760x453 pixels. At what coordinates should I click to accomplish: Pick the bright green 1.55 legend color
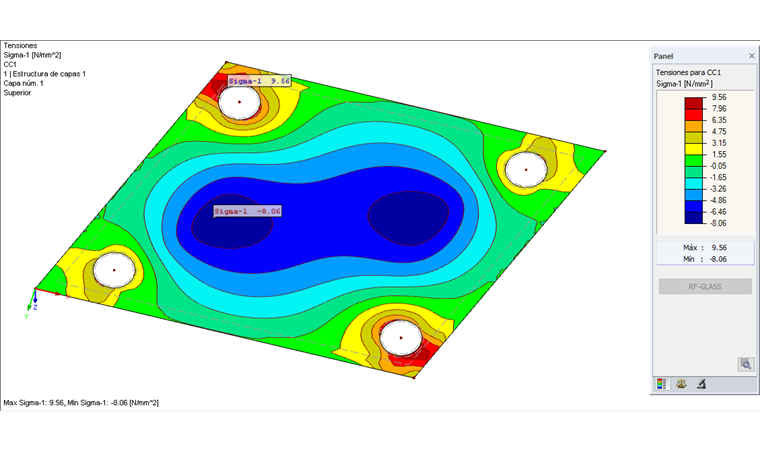694,160
